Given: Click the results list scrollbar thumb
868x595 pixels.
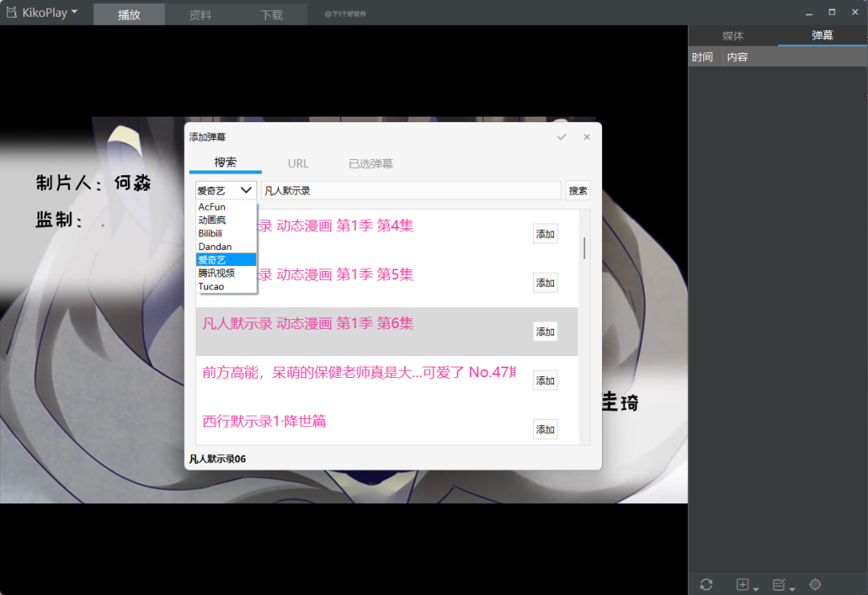Looking at the screenshot, I should click(x=584, y=248).
